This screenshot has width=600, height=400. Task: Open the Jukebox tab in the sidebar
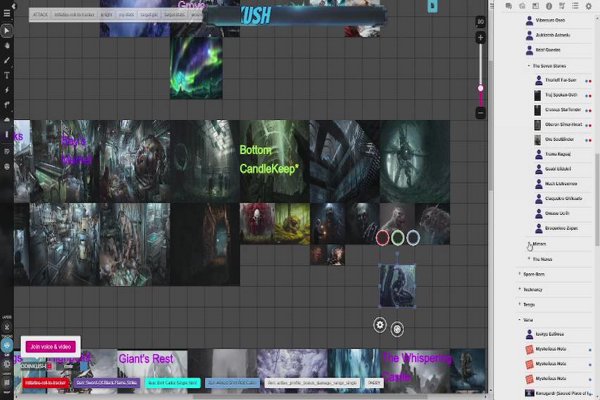[x=562, y=6]
